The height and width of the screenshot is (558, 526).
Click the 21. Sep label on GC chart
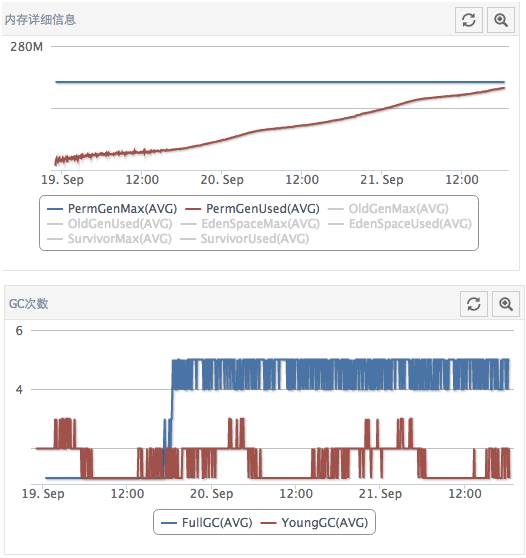click(x=380, y=494)
